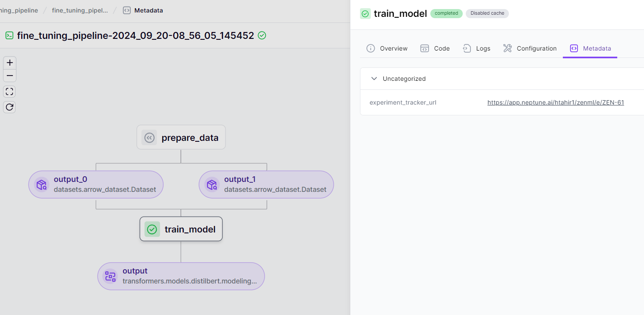Collapse the Uncategorized metadata section
Viewport: 644px width, 315px height.
point(374,79)
